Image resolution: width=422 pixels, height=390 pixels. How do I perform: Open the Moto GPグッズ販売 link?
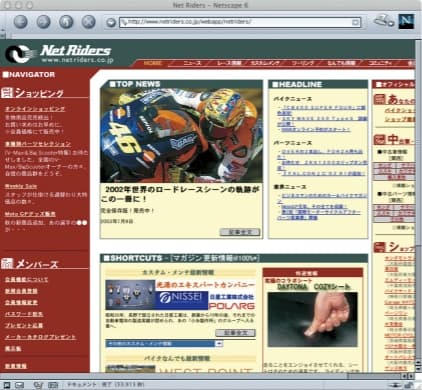point(30,214)
